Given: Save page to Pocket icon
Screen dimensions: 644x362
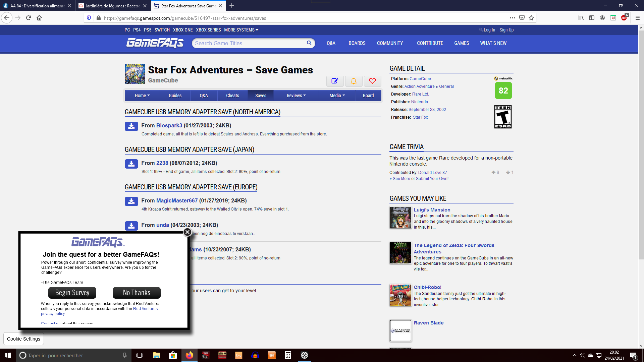Looking at the screenshot, I should 522,18.
